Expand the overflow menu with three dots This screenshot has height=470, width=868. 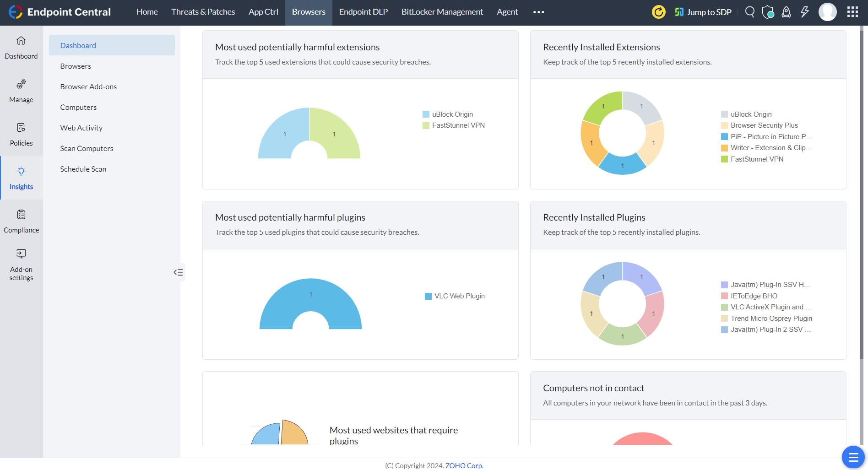(538, 12)
